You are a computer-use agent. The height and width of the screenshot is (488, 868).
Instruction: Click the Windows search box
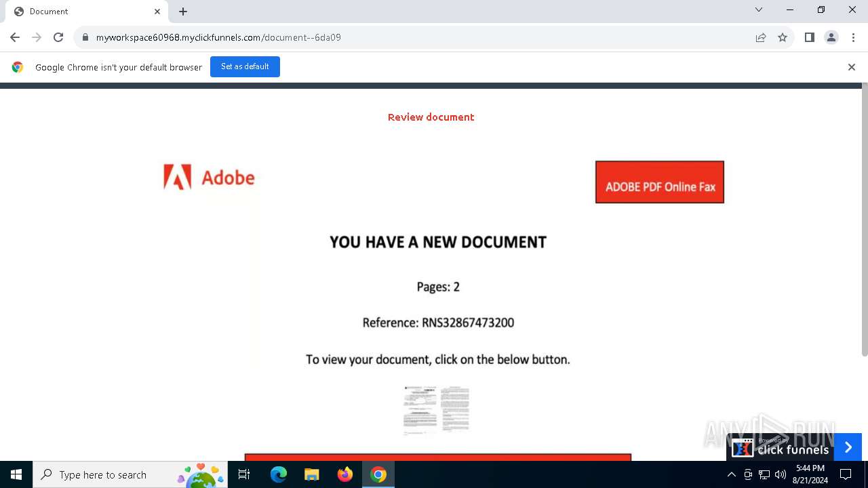(130, 474)
